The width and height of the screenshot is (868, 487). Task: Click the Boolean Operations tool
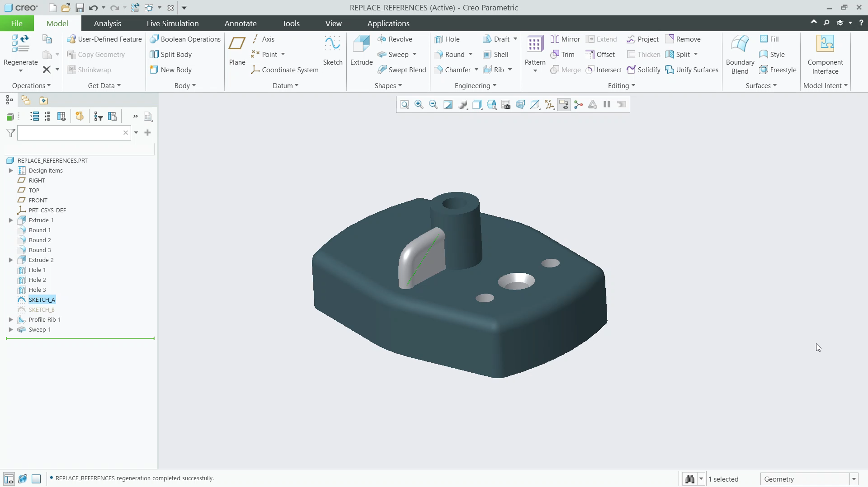(185, 39)
